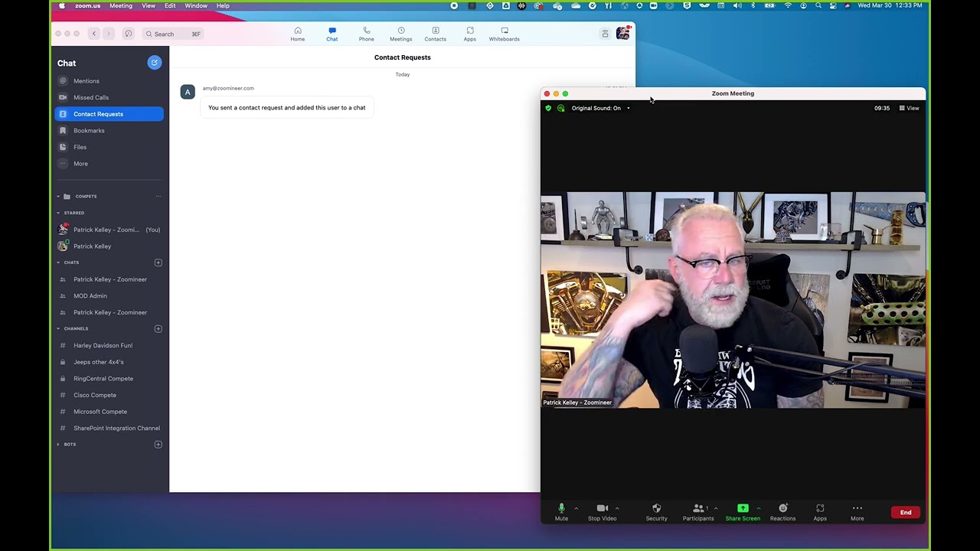980x551 pixels.
Task: Open share options arrow beside Share Screen
Action: pyautogui.click(x=759, y=508)
